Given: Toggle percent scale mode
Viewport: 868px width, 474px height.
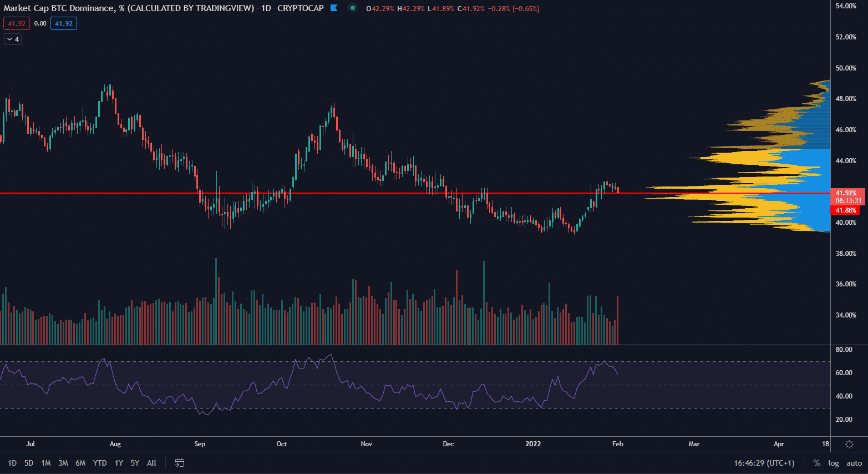Looking at the screenshot, I should click(x=816, y=463).
